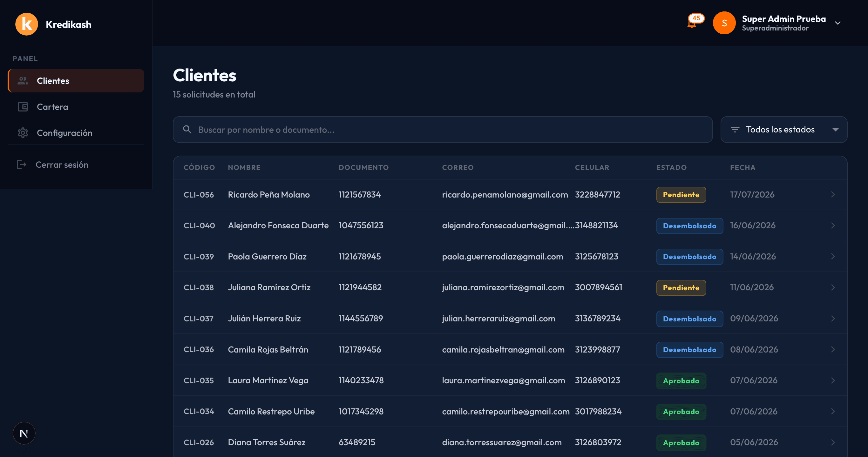Click the date 16/06/2026

(x=752, y=225)
